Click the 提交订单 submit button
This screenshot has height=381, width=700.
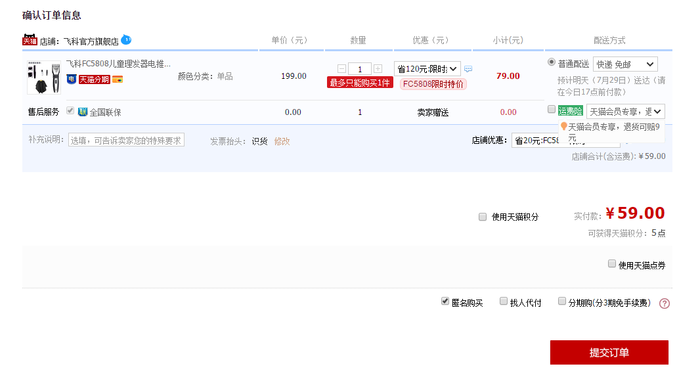point(609,352)
